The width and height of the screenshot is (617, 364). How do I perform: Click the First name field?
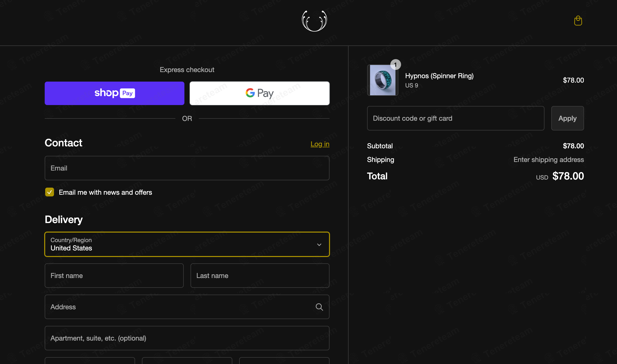[114, 276]
